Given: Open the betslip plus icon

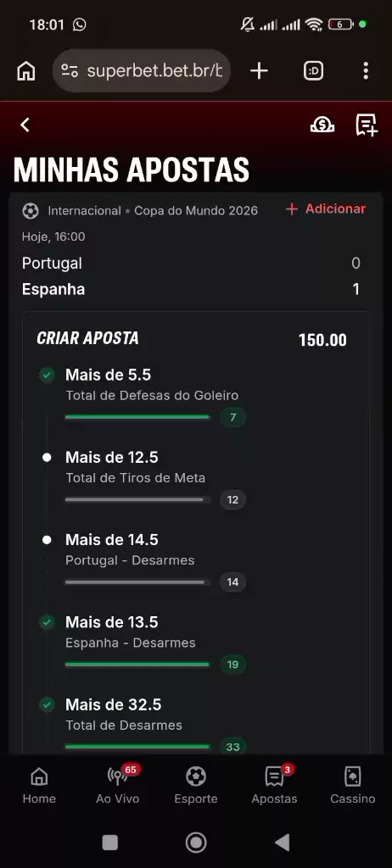Looking at the screenshot, I should (367, 125).
